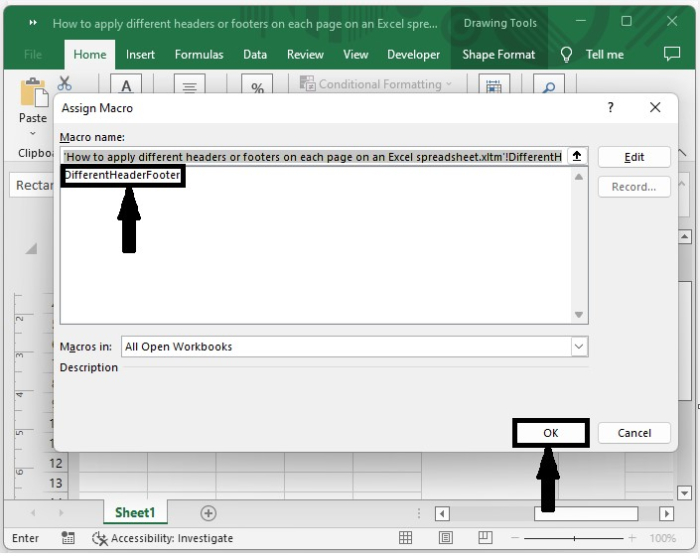Click previous sheet navigation arrow
700x559 pixels.
click(33, 513)
